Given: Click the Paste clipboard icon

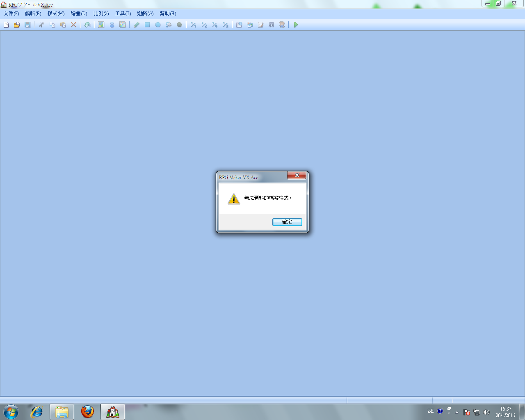Looking at the screenshot, I should (63, 25).
